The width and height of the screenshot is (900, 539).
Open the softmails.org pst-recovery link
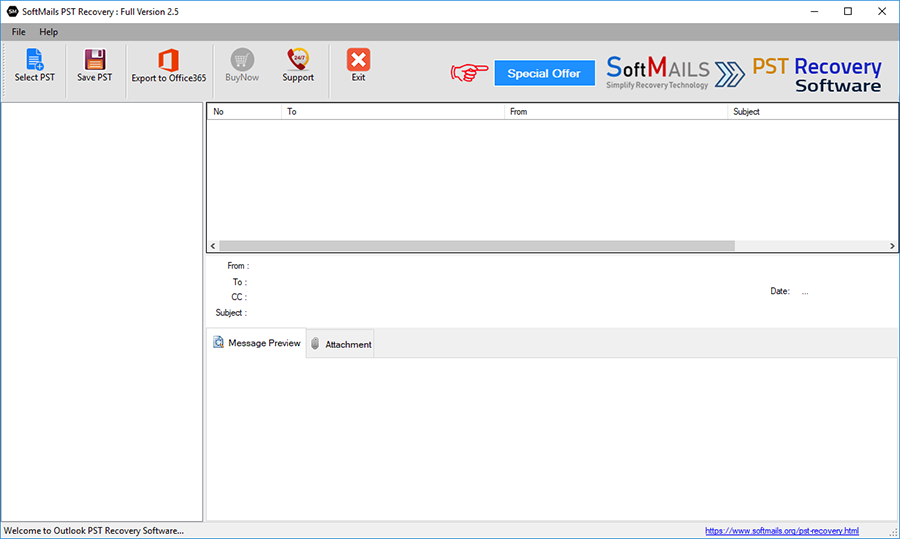click(x=782, y=531)
